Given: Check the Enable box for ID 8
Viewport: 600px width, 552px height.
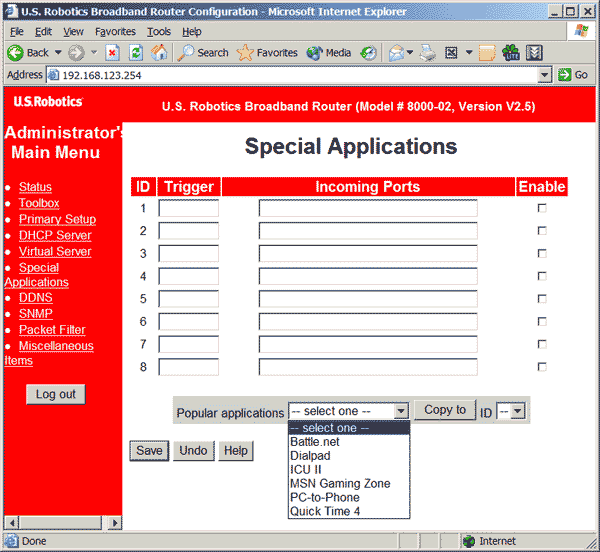Looking at the screenshot, I should click(542, 367).
